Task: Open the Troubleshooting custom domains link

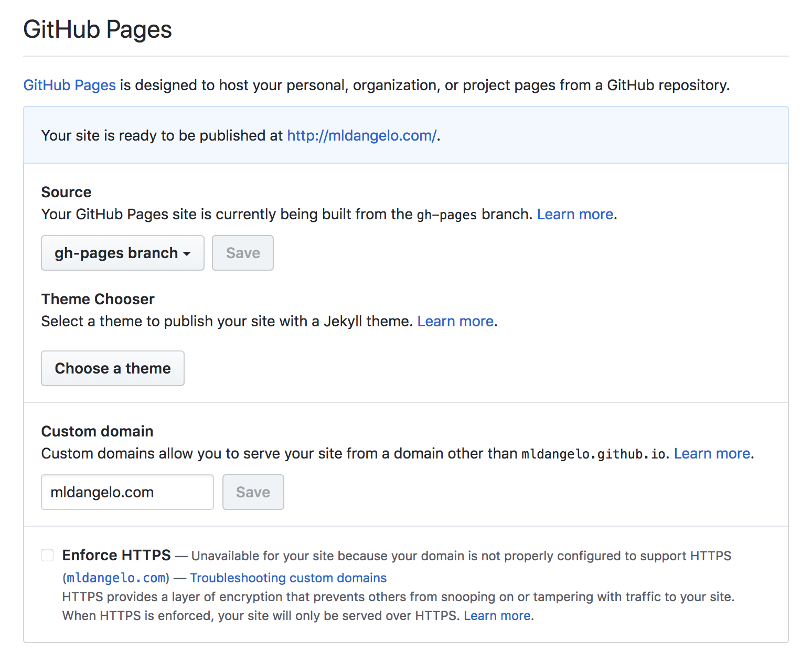Action: [x=288, y=577]
